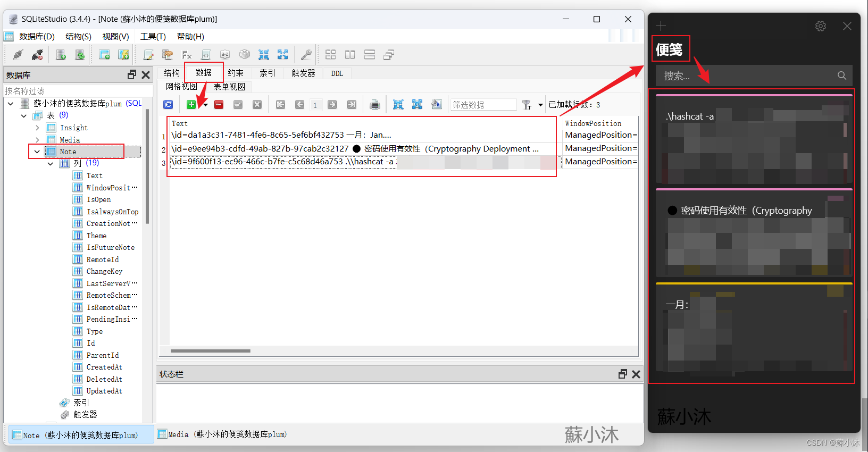This screenshot has width=868, height=452.
Task: Rollback changes with the X icon
Action: coord(257,105)
